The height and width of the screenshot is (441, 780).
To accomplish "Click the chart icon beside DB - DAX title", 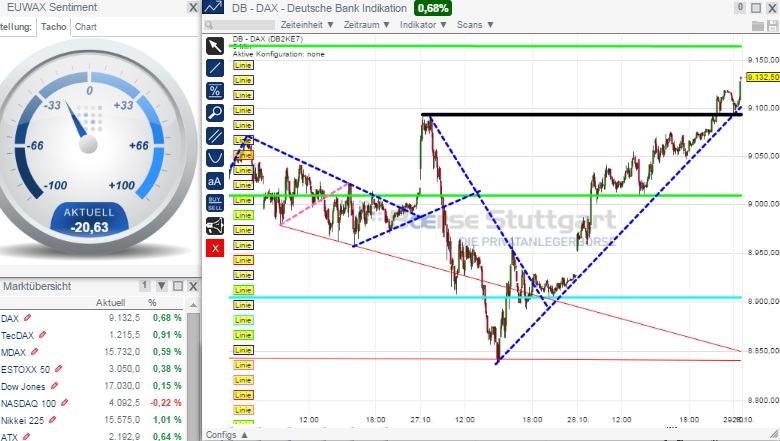I will (213, 7).
